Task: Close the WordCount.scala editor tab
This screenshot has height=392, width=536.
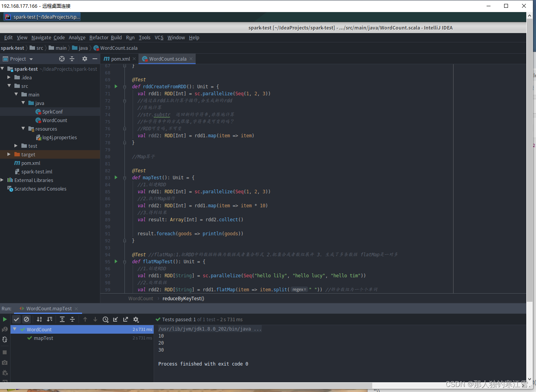Action: (x=191, y=59)
